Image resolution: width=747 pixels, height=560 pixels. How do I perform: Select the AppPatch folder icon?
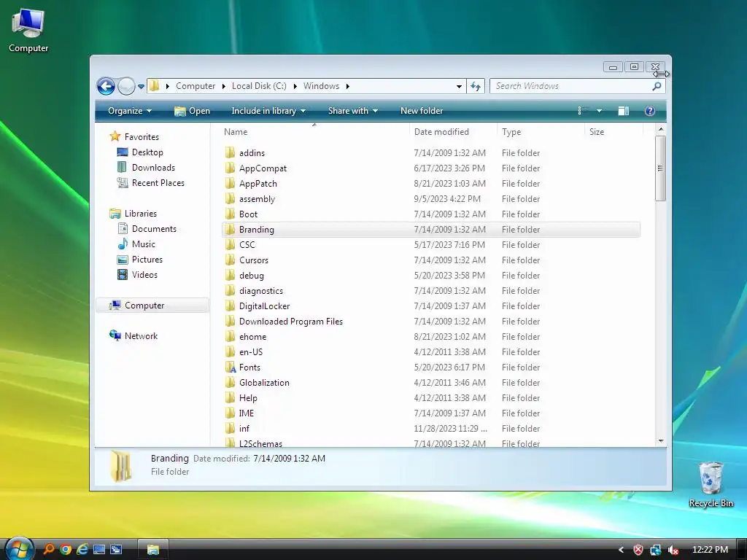click(230, 183)
